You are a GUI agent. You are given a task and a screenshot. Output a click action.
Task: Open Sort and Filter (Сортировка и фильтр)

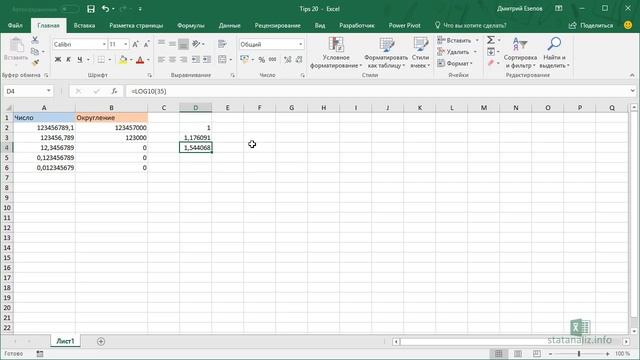[x=520, y=53]
